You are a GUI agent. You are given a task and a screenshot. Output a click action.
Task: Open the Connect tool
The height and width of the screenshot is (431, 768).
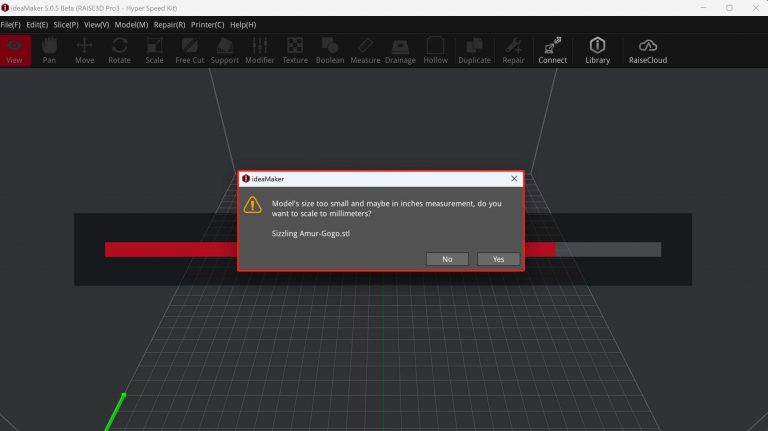pos(552,50)
